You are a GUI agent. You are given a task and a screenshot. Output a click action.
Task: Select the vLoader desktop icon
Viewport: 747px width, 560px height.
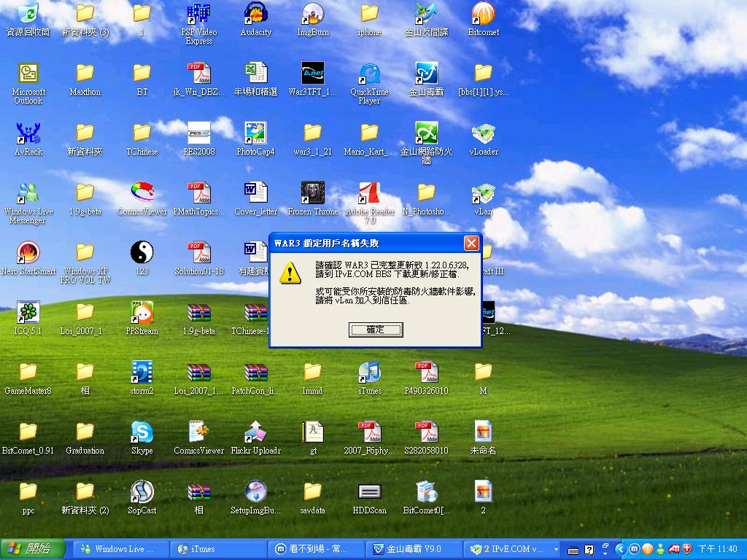[483, 134]
